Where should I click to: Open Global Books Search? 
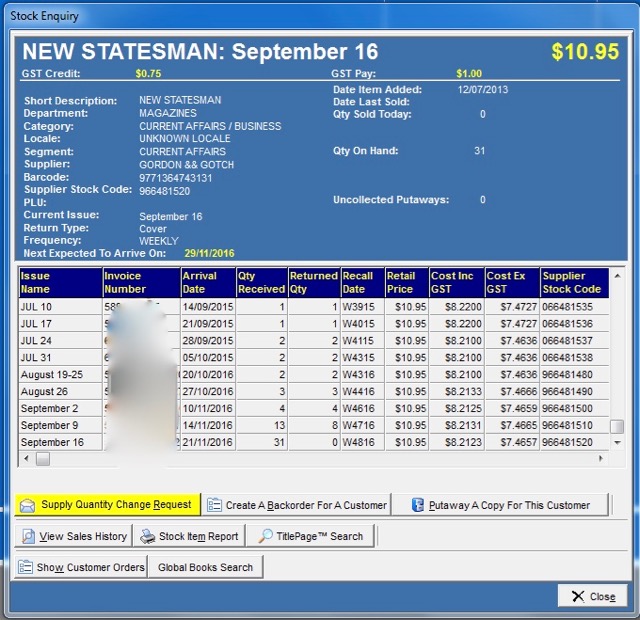[205, 567]
